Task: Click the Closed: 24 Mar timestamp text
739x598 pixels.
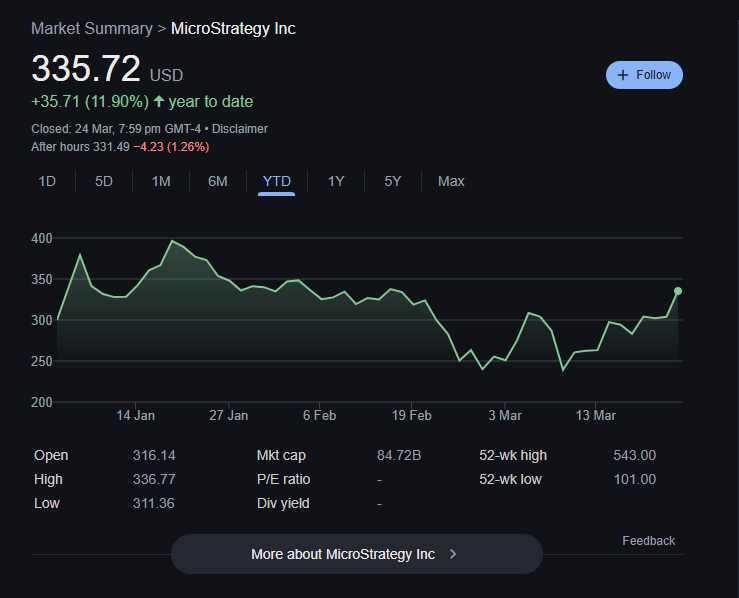Action: coord(116,129)
